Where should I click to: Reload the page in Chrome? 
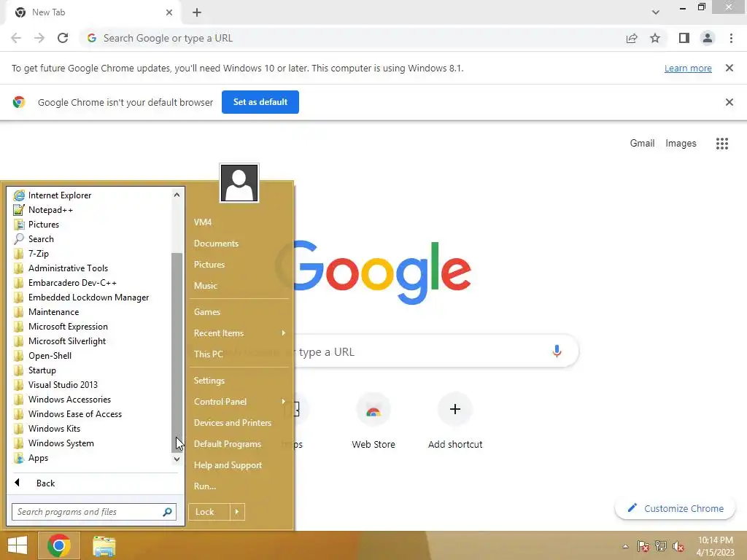point(63,38)
